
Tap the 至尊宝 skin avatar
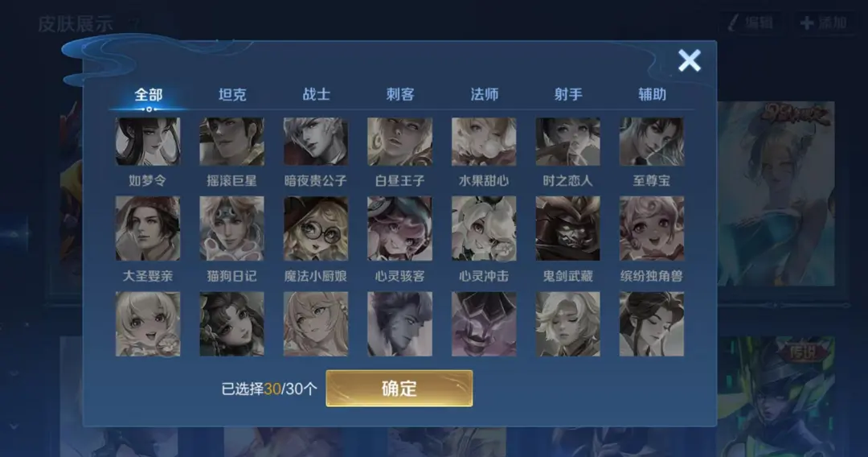click(x=652, y=142)
